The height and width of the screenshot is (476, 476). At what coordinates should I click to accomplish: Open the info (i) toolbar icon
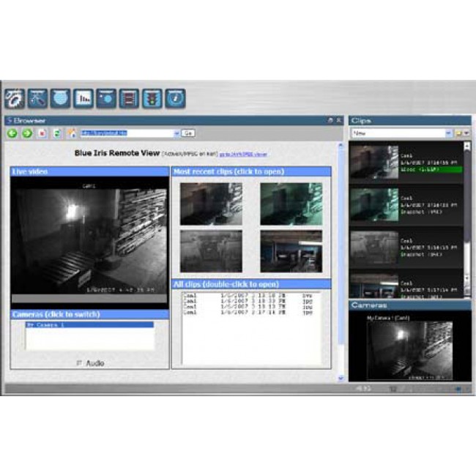click(175, 98)
